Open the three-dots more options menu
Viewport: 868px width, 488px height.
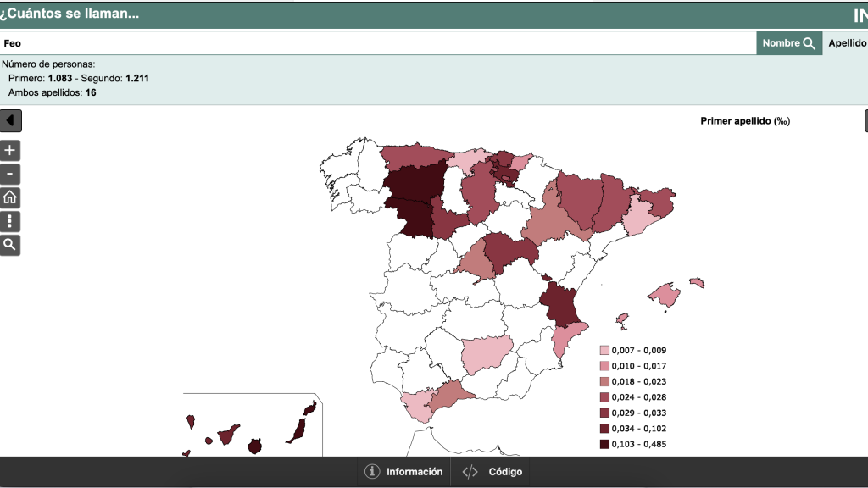10,222
